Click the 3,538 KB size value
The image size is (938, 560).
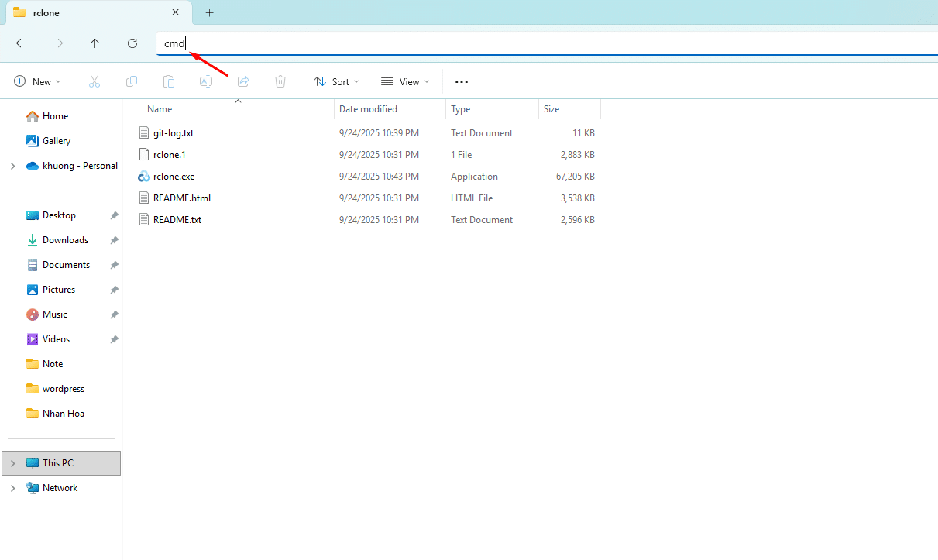pyautogui.click(x=578, y=198)
